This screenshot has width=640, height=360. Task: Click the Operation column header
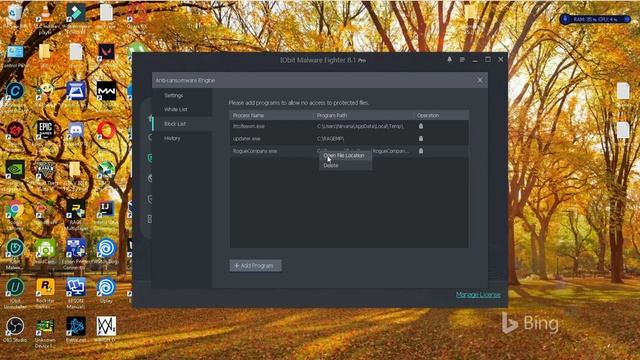428,116
